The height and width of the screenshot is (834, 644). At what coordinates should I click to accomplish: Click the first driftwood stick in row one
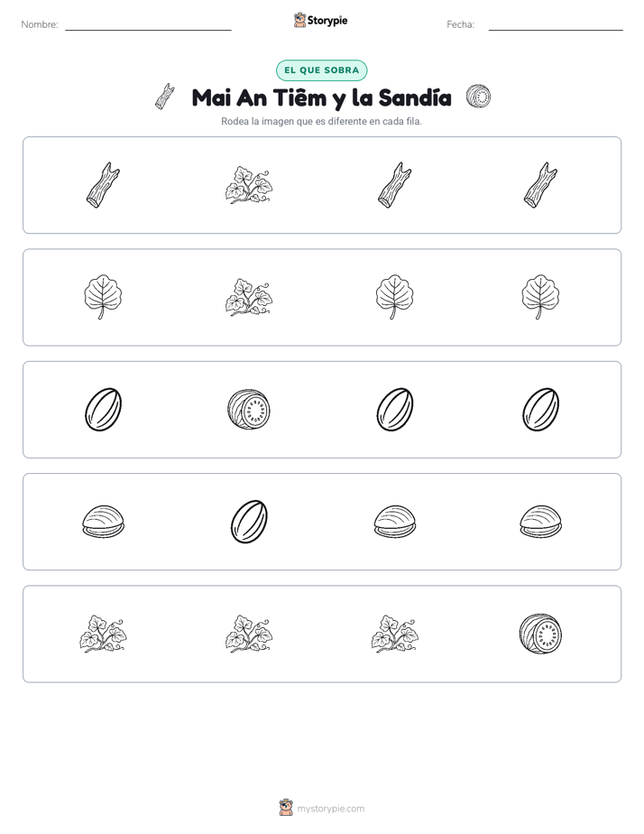[103, 185]
